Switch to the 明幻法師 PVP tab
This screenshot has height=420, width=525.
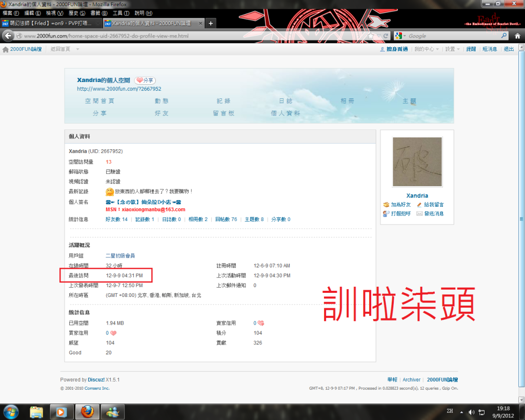(50, 23)
